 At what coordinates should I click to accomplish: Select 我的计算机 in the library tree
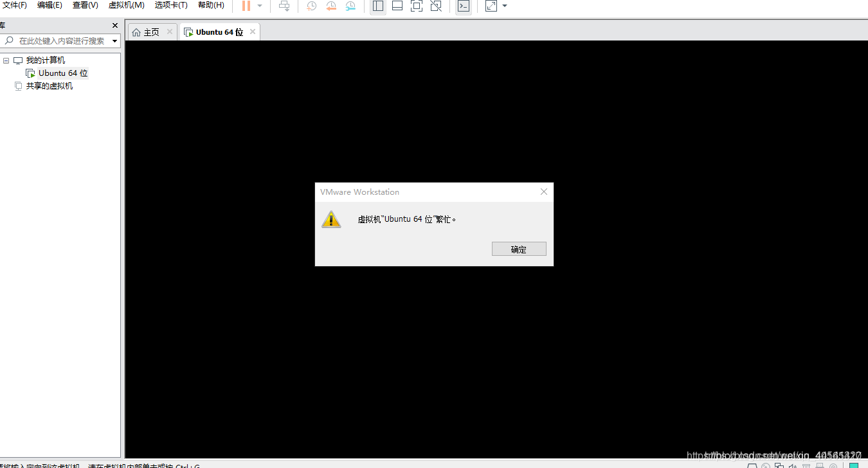[x=46, y=60]
